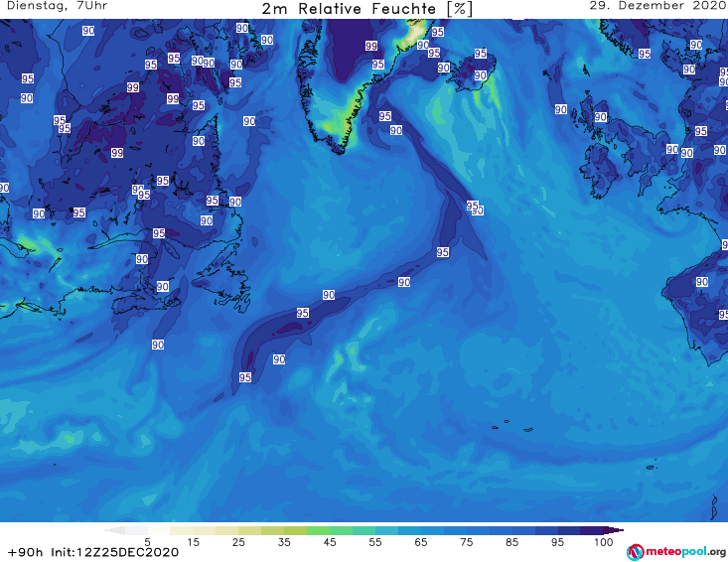
Task: Click the legend value '95'
Action: [557, 542]
